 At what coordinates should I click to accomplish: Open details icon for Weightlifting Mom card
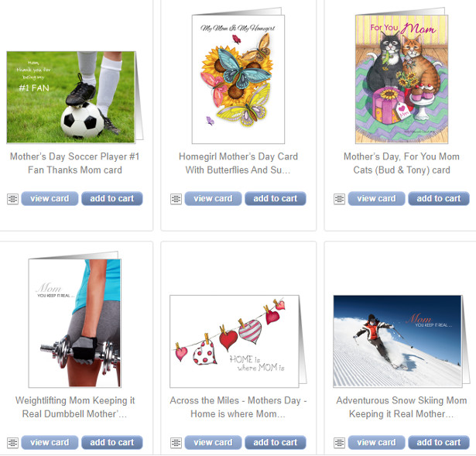click(12, 443)
